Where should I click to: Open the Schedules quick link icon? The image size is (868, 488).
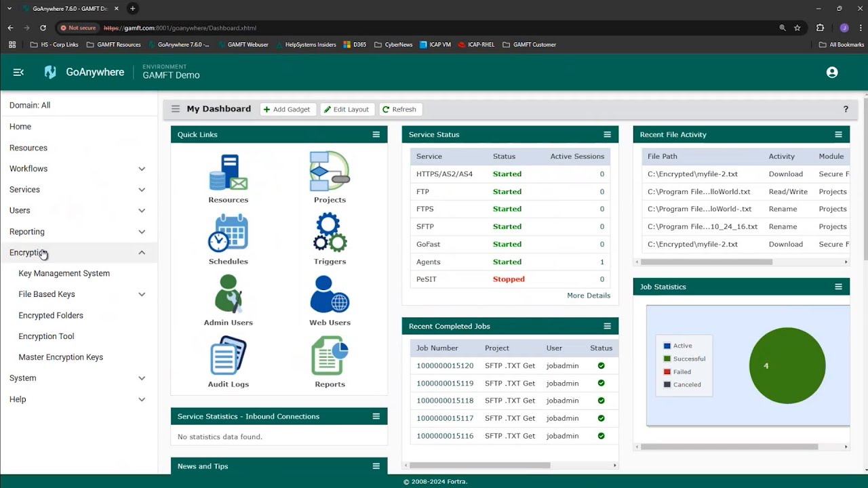click(228, 233)
